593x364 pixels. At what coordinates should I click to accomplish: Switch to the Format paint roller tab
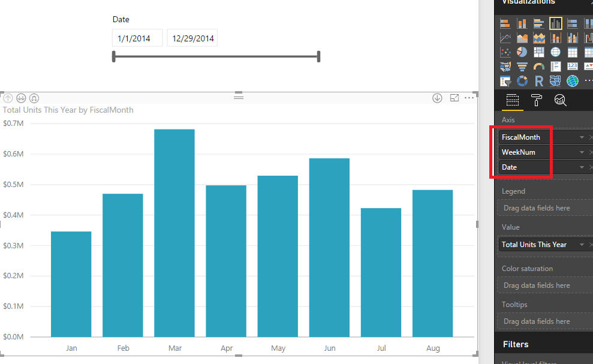[x=536, y=100]
